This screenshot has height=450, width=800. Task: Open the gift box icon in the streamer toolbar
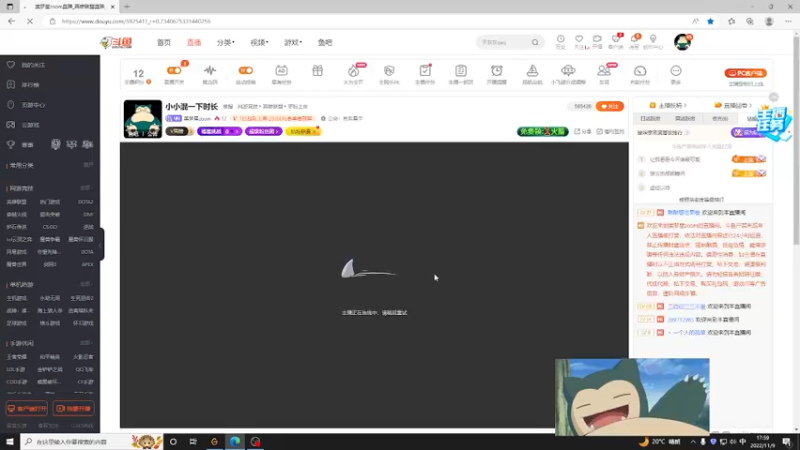tap(317, 70)
